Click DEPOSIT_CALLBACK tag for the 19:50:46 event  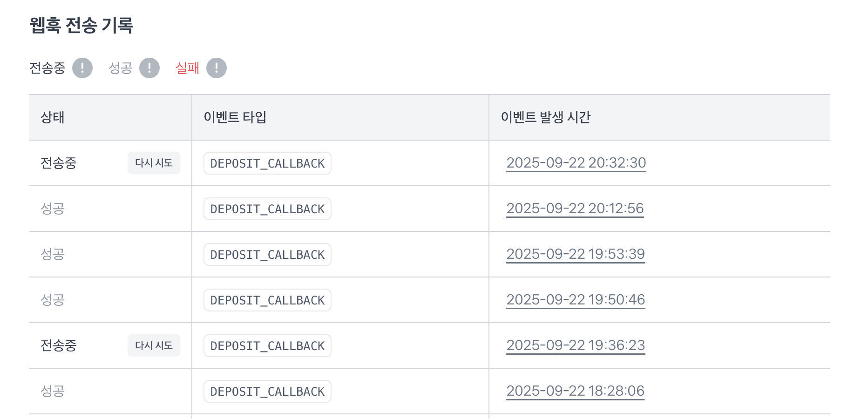coord(267,300)
